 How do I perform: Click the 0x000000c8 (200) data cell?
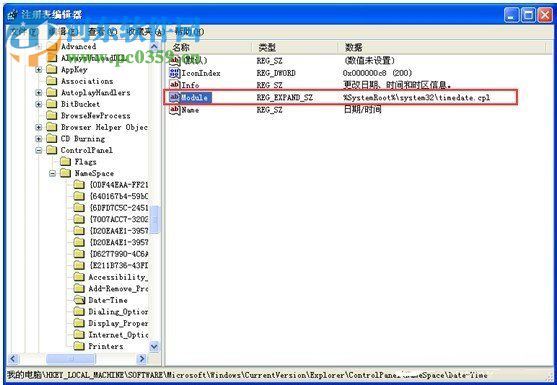click(377, 73)
